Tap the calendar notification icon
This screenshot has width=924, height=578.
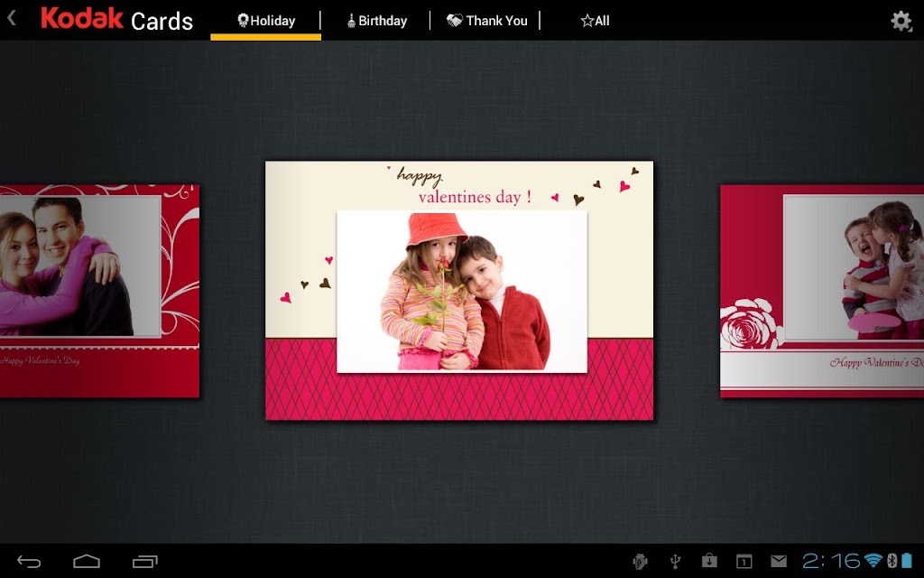click(744, 562)
